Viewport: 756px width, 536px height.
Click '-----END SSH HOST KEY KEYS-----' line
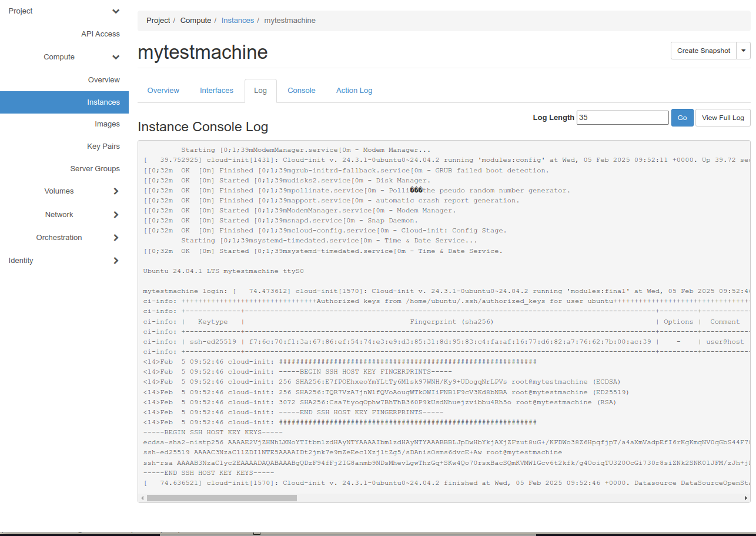click(209, 472)
